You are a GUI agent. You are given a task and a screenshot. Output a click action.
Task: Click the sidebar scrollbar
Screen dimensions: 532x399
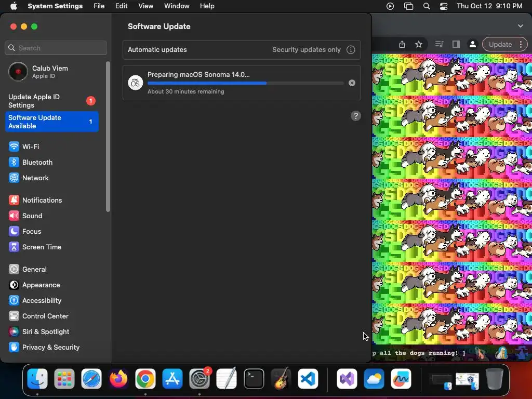[x=108, y=137]
